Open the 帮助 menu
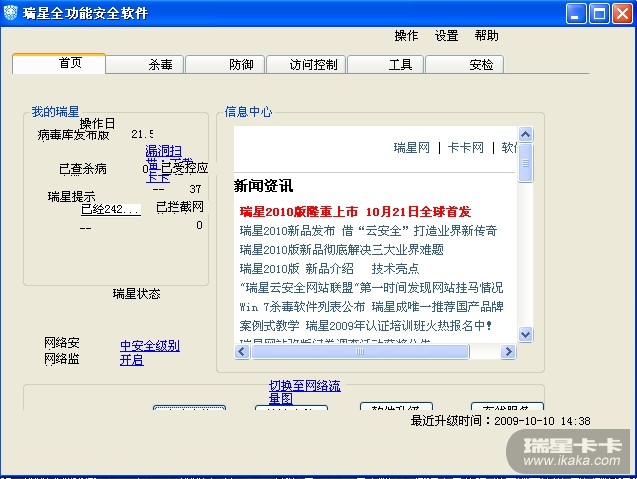The image size is (637, 479). [486, 36]
